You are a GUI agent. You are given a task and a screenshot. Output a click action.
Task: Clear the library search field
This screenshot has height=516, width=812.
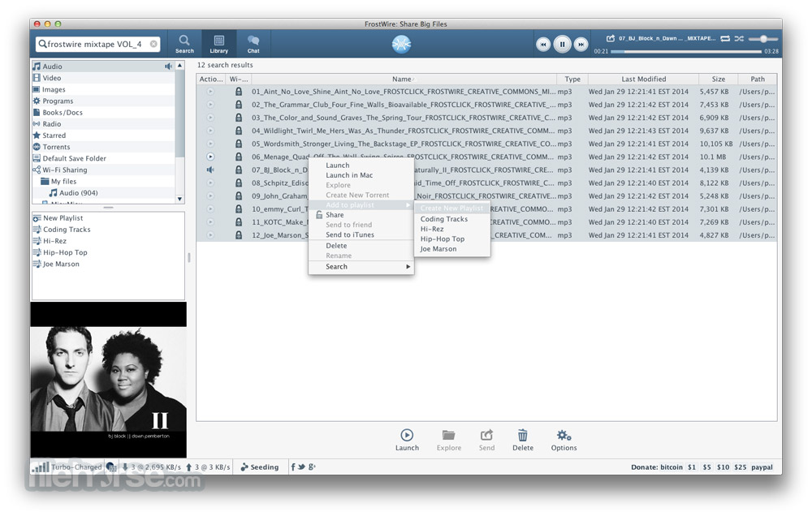(x=153, y=44)
